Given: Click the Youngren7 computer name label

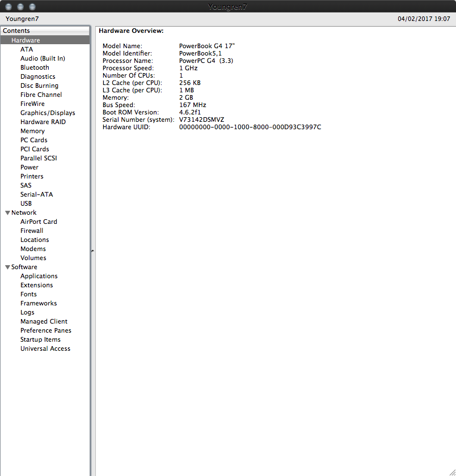Looking at the screenshot, I should [22, 19].
